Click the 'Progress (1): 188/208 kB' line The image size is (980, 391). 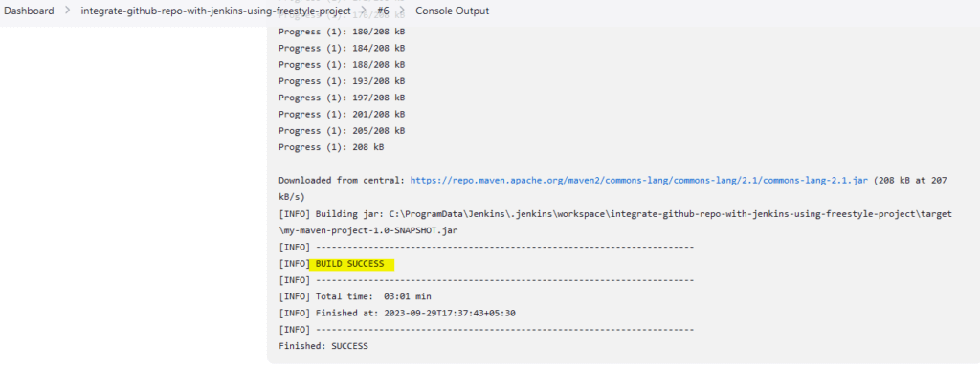pos(342,64)
